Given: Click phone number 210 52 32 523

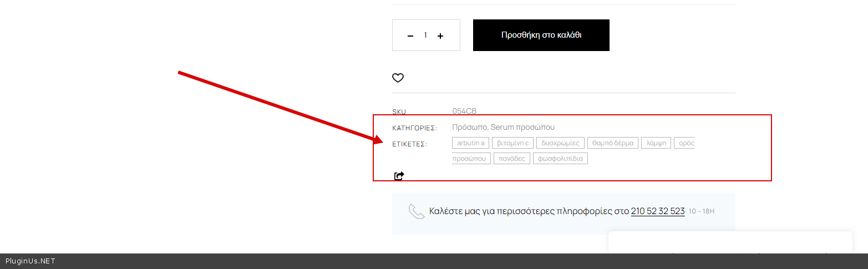Looking at the screenshot, I should (x=658, y=211).
